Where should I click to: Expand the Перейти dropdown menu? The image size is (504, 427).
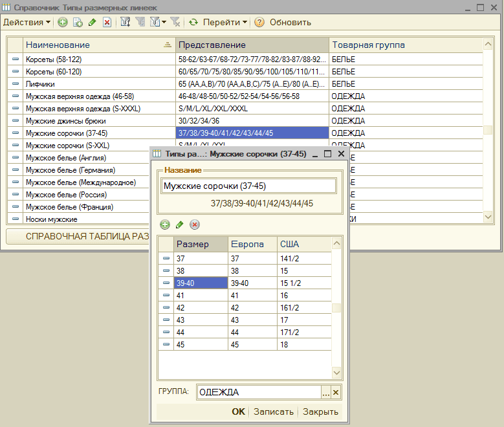(225, 22)
